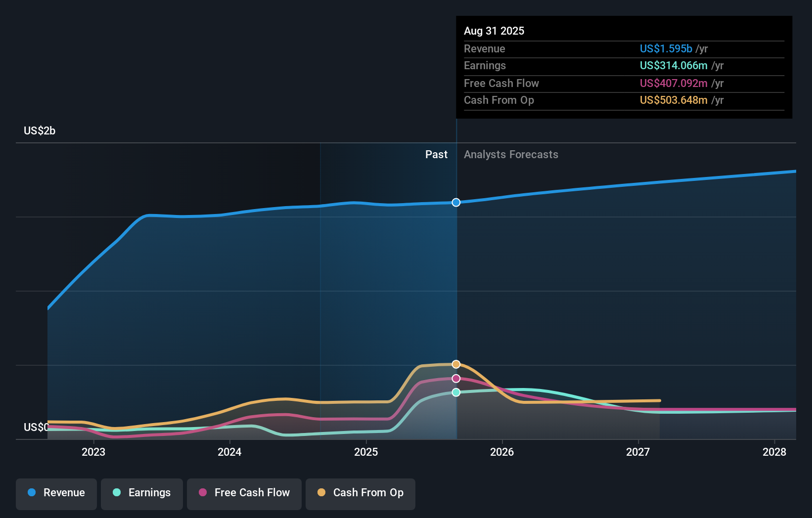Click the orange Cash From Op legend dot

tap(321, 493)
